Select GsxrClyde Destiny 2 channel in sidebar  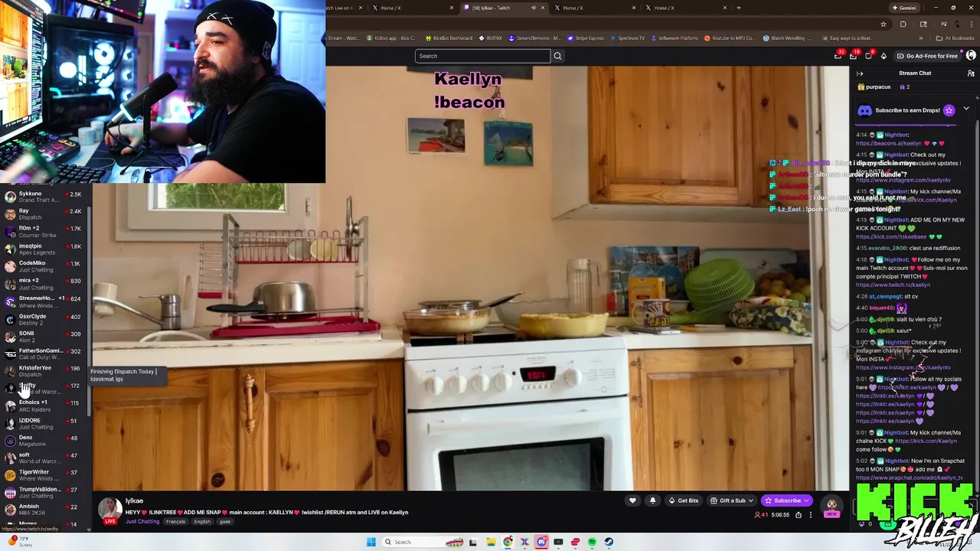pos(44,319)
